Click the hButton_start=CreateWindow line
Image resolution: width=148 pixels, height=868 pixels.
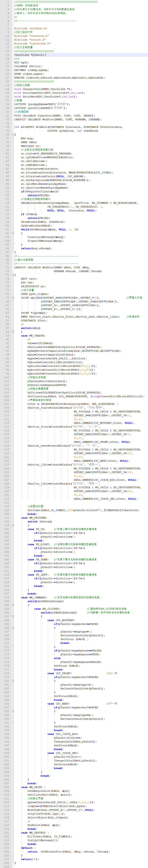click(64, 408)
